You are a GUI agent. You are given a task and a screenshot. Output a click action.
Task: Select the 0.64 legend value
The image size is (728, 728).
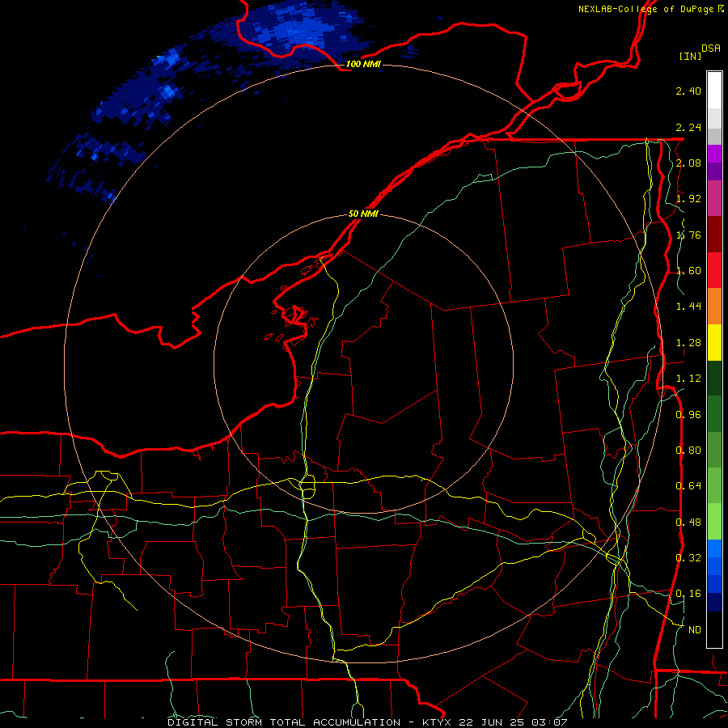click(688, 486)
